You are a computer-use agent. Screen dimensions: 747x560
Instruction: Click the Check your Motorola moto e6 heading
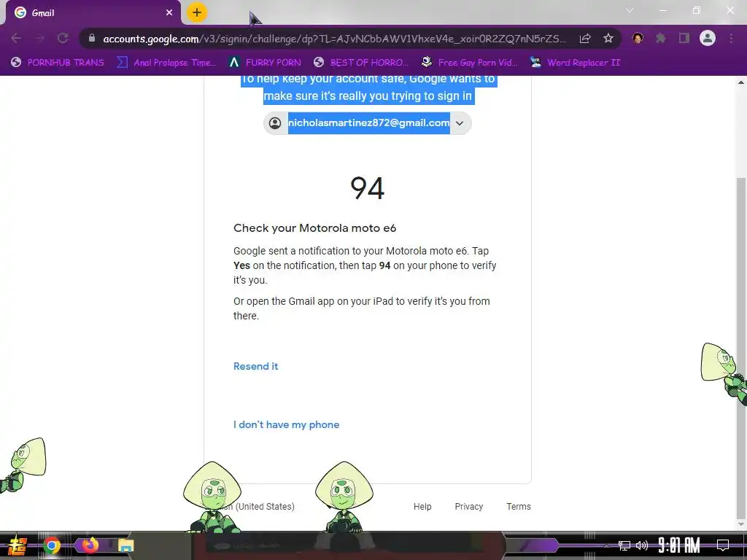[x=315, y=228]
